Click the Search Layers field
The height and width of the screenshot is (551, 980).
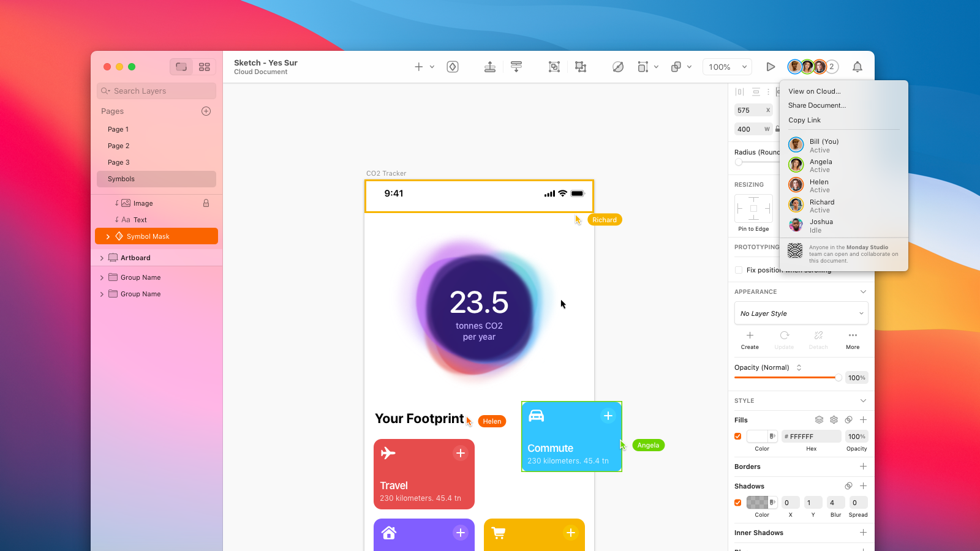pos(157,91)
